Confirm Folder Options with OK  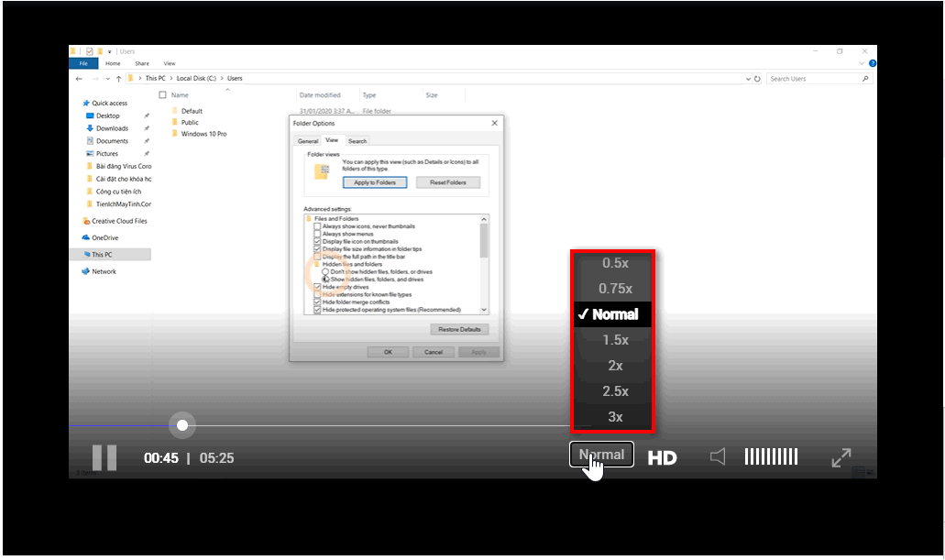(x=388, y=352)
